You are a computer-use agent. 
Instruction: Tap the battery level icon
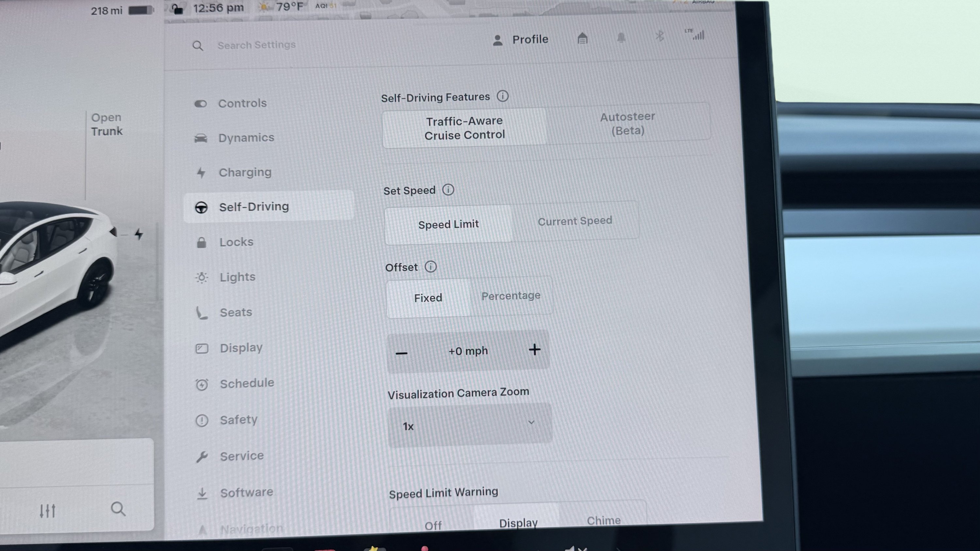point(141,10)
